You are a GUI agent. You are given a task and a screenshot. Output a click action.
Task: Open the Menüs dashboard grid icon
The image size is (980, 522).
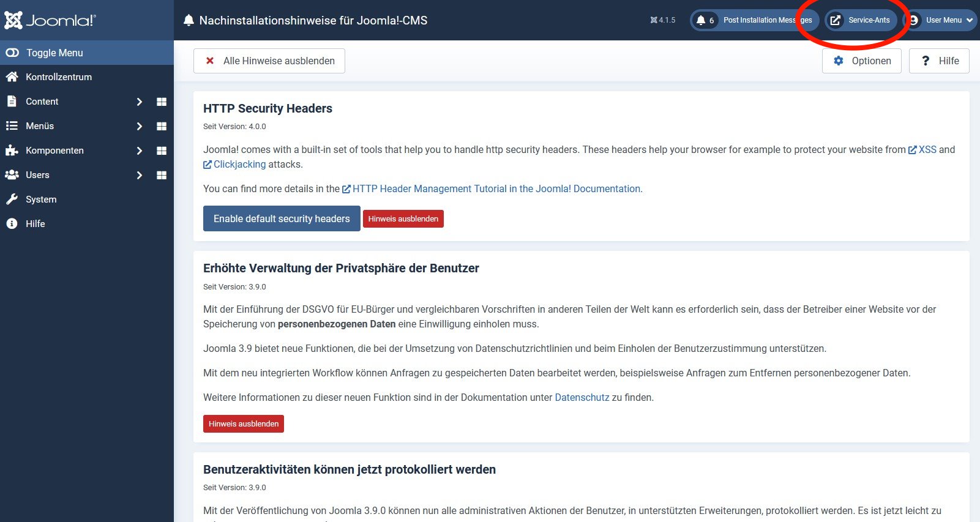(x=162, y=126)
